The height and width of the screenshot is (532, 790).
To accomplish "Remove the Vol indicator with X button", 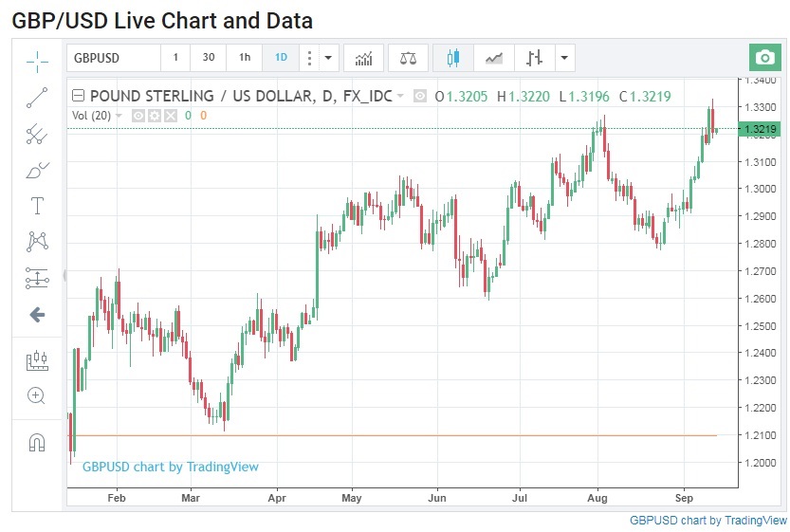I will click(170, 116).
